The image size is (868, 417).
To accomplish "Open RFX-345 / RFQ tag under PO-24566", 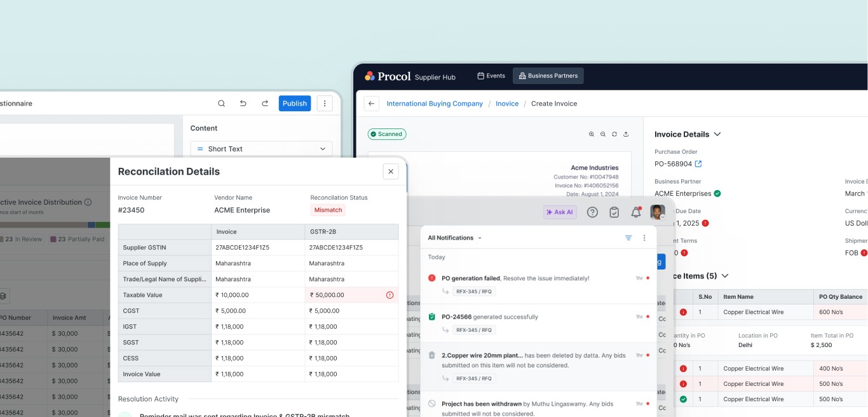I will click(474, 330).
